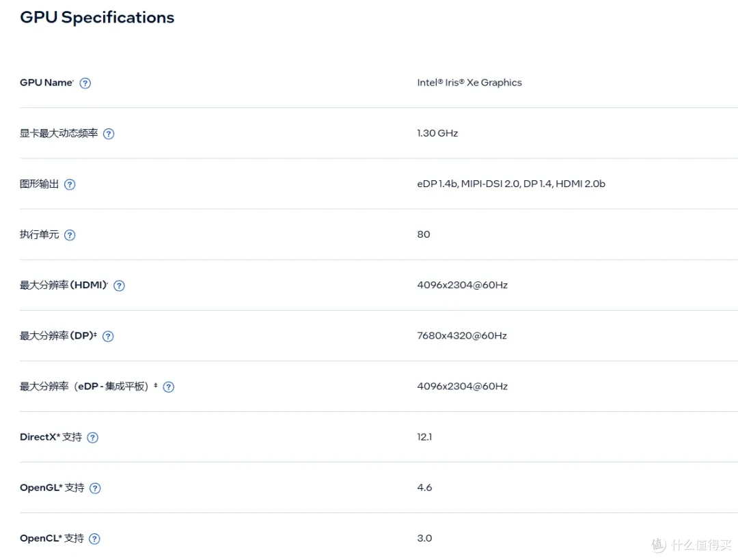The width and height of the screenshot is (738, 560).
Task: Open help icon next to OpenCL* 支持
Action: coord(94,539)
